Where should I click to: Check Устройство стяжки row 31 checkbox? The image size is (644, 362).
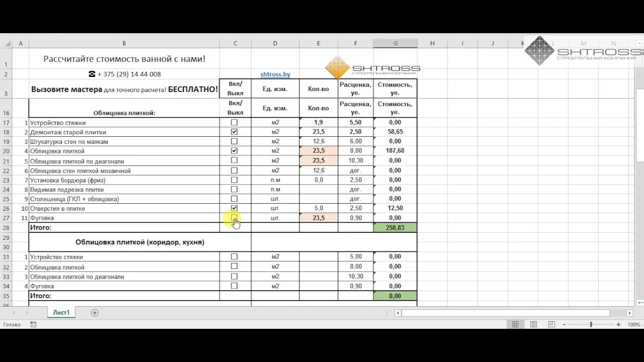tap(234, 257)
